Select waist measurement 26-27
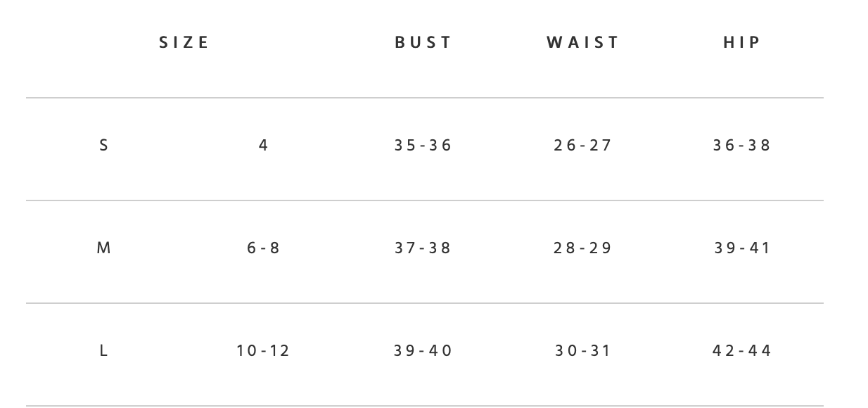 click(x=583, y=146)
